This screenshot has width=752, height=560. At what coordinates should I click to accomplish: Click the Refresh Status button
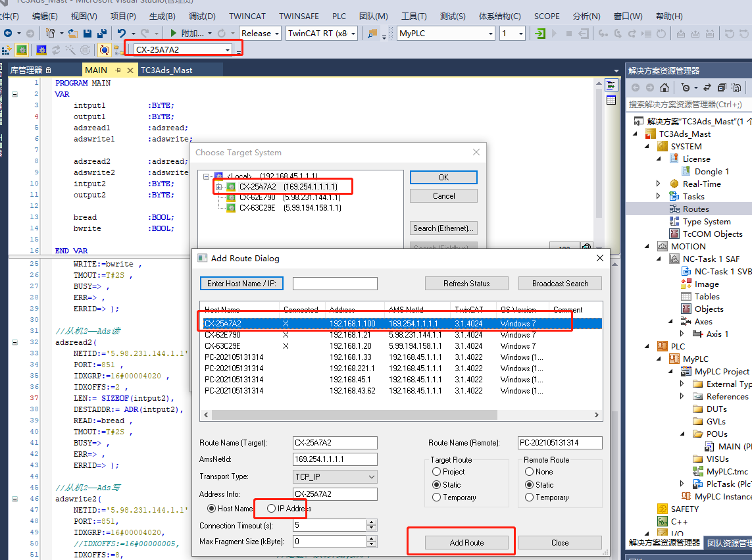click(466, 283)
